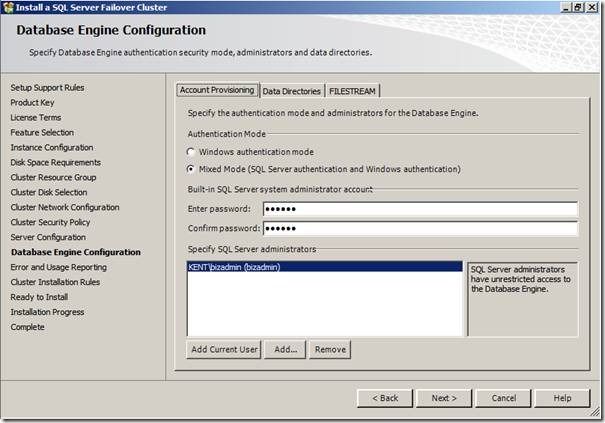Click the SQL Server installer title bar icon
The height and width of the screenshot is (423, 605).
pyautogui.click(x=8, y=7)
